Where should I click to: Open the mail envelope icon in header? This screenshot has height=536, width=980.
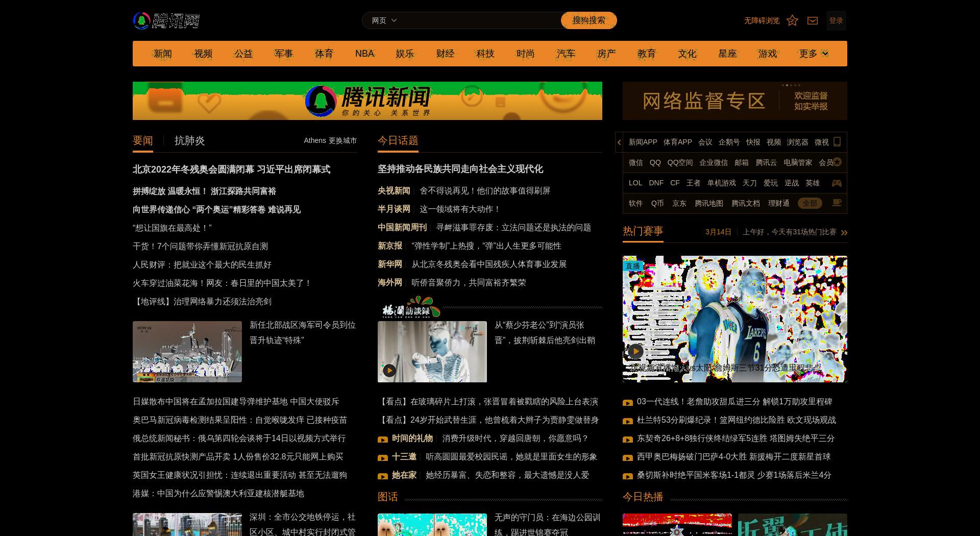[813, 20]
